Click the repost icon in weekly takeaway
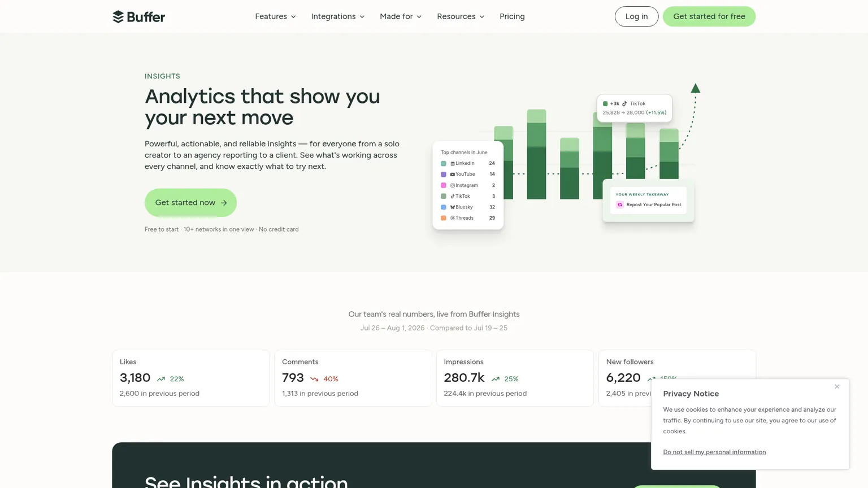This screenshot has height=488, width=868. tap(620, 205)
